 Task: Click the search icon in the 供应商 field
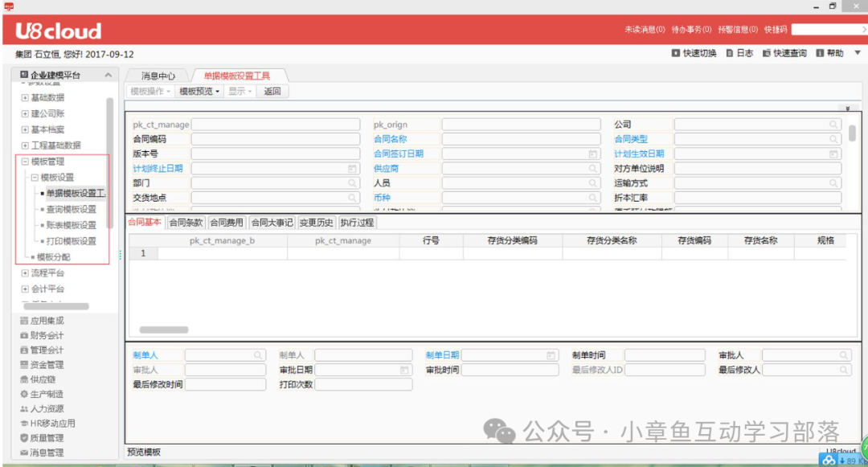pos(592,169)
